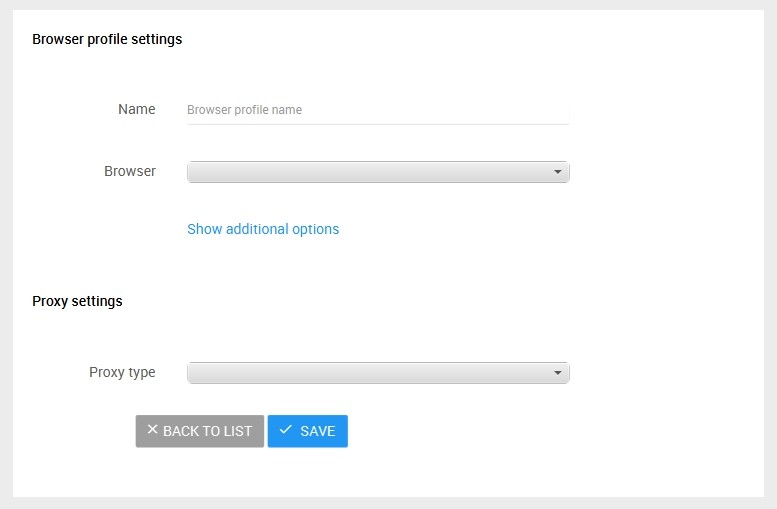Click the Browser field label
The height and width of the screenshot is (509, 777).
point(130,171)
